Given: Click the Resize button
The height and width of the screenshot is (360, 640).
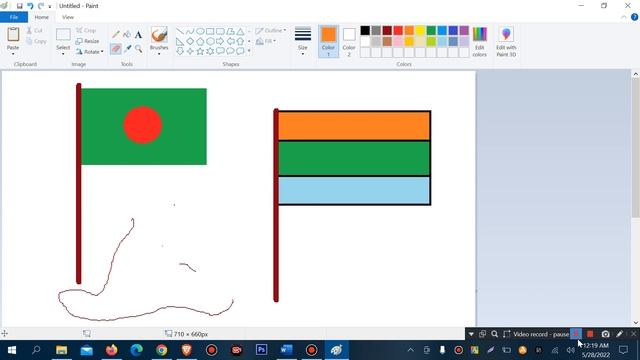Looking at the screenshot, I should pyautogui.click(x=87, y=41).
